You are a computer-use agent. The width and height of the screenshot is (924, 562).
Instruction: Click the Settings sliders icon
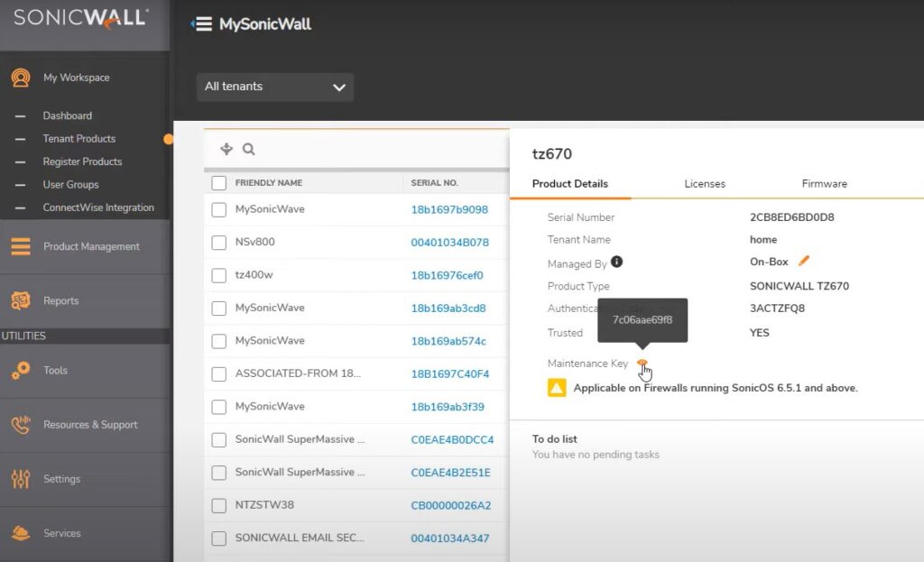pos(21,479)
